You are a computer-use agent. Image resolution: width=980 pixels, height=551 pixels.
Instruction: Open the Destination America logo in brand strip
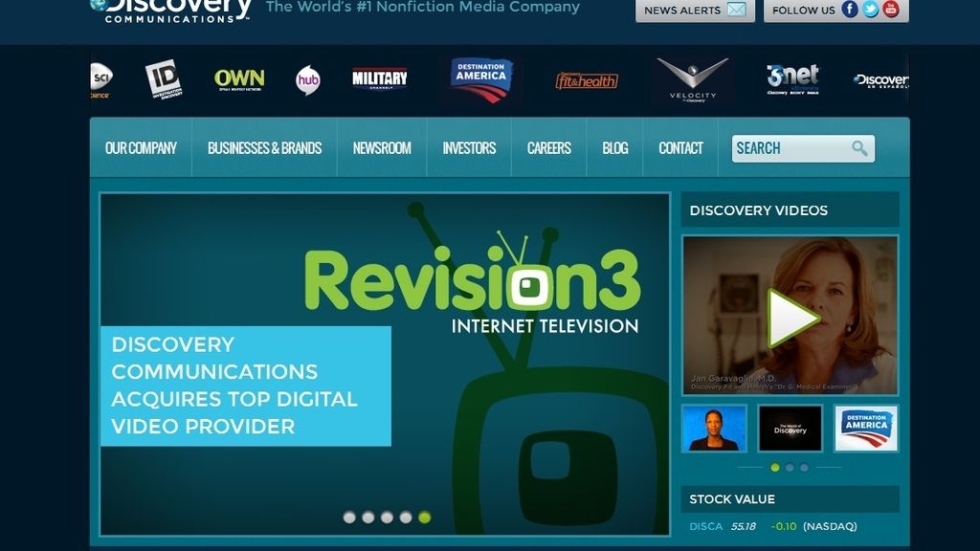481,80
